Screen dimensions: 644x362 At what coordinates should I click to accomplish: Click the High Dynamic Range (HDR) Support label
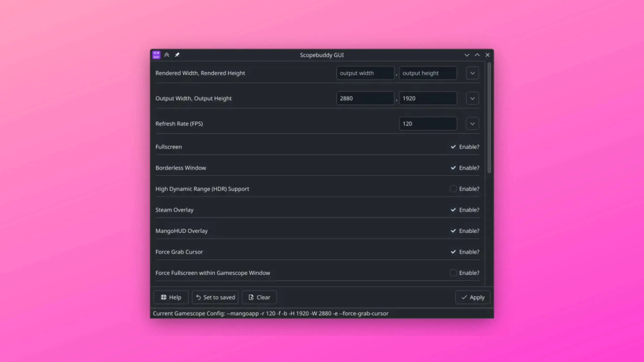click(202, 189)
